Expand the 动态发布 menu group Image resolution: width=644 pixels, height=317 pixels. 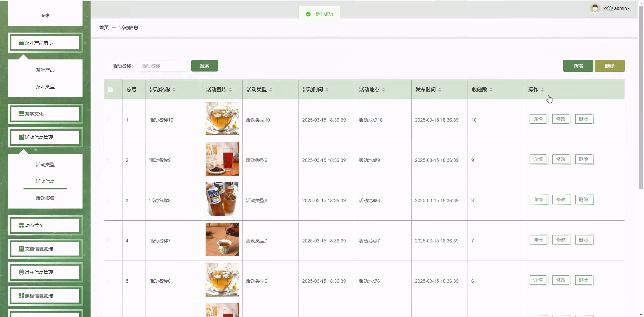(x=45, y=225)
